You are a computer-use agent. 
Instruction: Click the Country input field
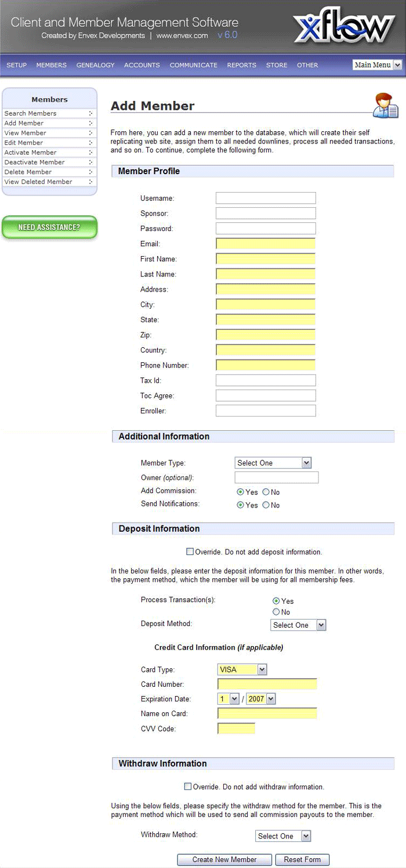[x=266, y=350]
